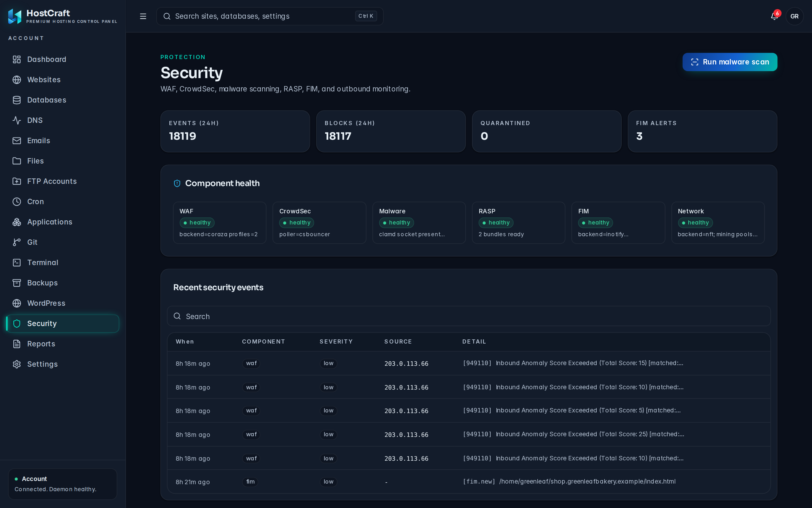Open the WAF component health card
This screenshot has width=812, height=508.
pos(219,223)
